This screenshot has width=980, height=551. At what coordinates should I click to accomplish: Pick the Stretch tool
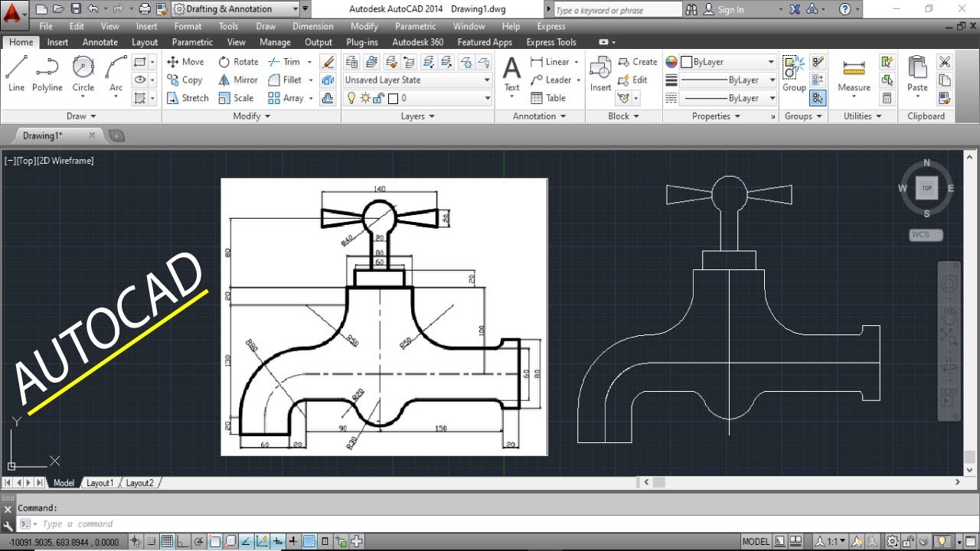[188, 98]
